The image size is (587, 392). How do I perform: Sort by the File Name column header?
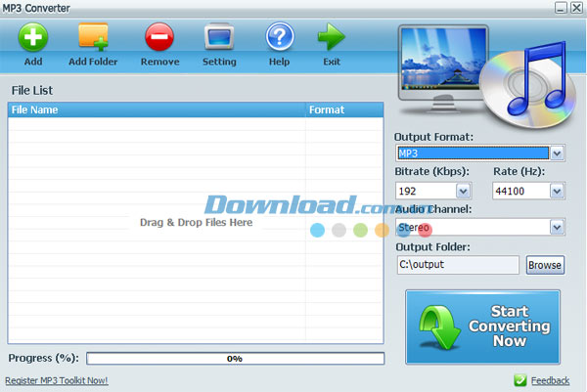pos(157,109)
